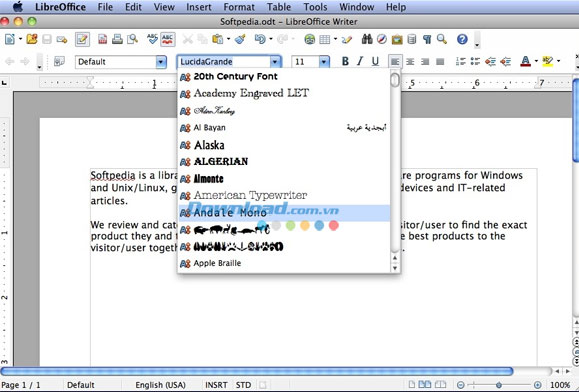Click the Print printer icon
579x392 pixels.
117,39
